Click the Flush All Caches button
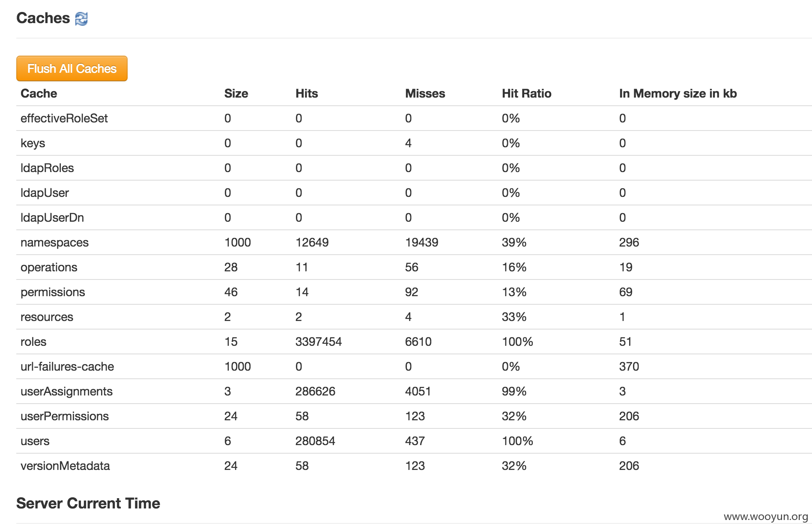 [72, 68]
